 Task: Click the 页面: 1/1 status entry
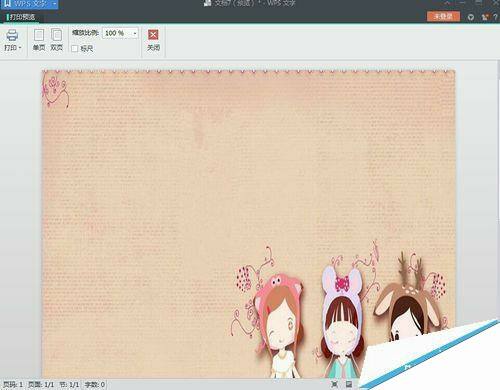41,385
